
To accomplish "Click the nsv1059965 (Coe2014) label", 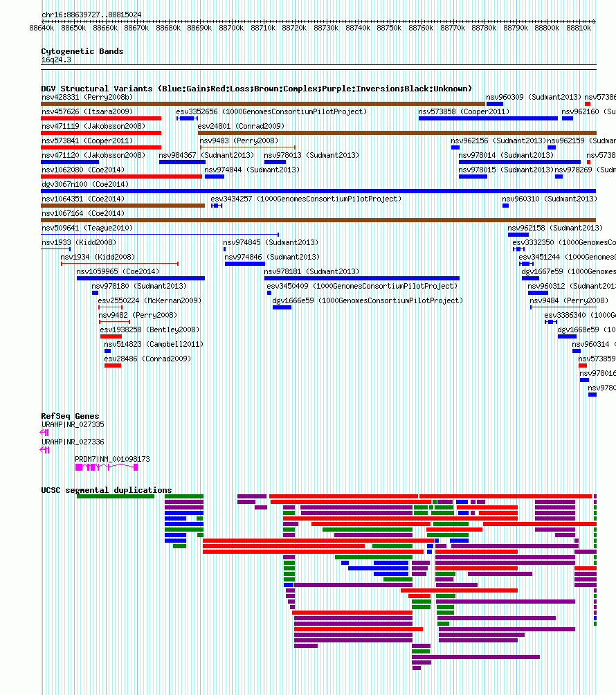I will (x=118, y=272).
